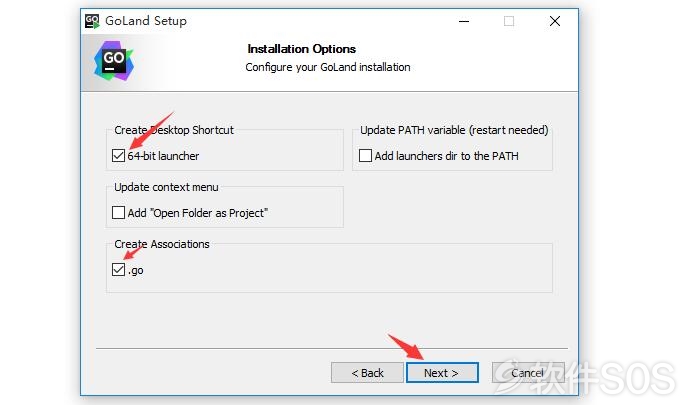Viewport: 687px width, 405px height.
Task: Click "Update PATH variable (restart needed)" group label
Action: coord(454,130)
